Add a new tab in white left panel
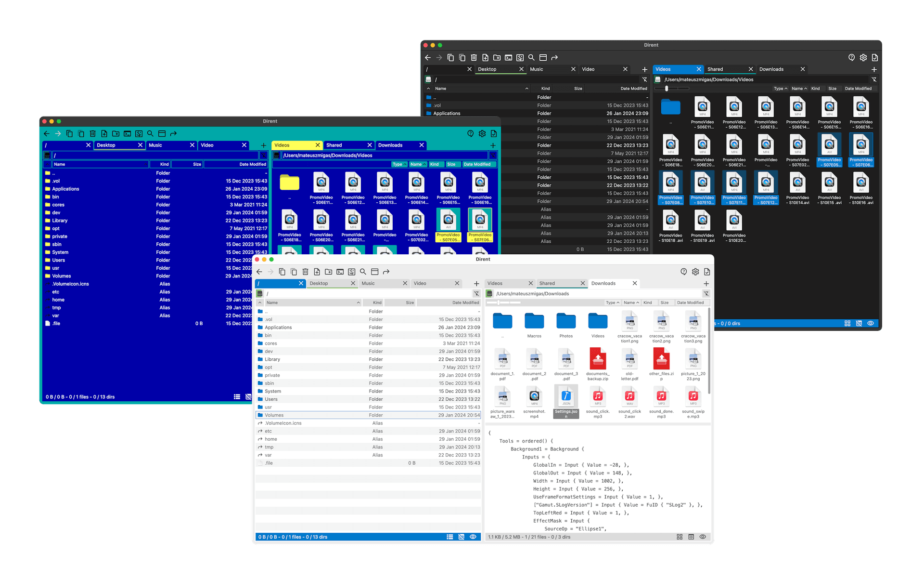The image size is (924, 578). [x=476, y=284]
